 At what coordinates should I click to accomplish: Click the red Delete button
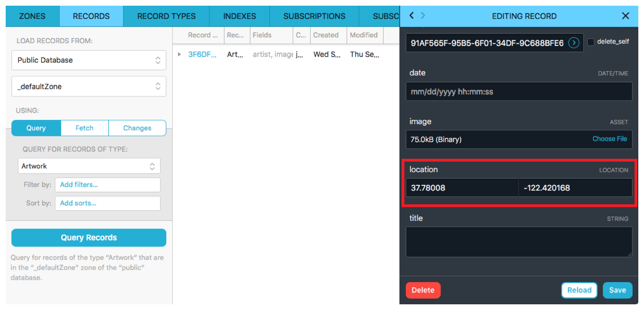(x=423, y=290)
